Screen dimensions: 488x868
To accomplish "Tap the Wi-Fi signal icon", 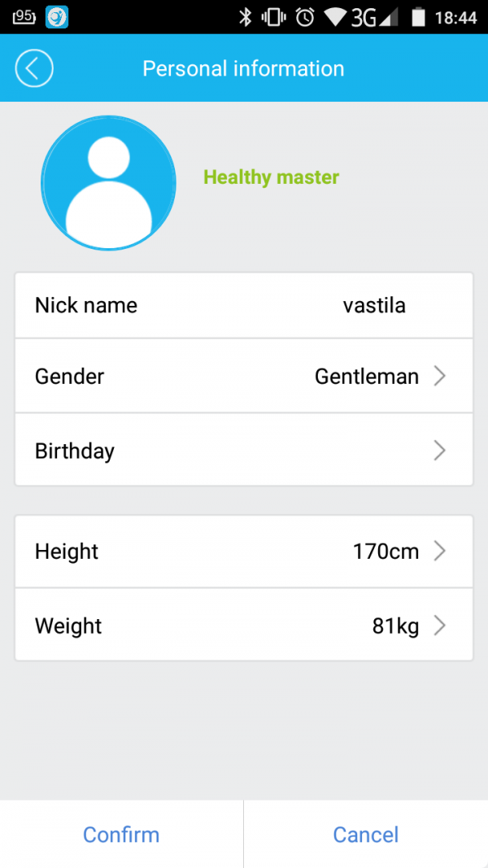I will pyautogui.click(x=334, y=17).
